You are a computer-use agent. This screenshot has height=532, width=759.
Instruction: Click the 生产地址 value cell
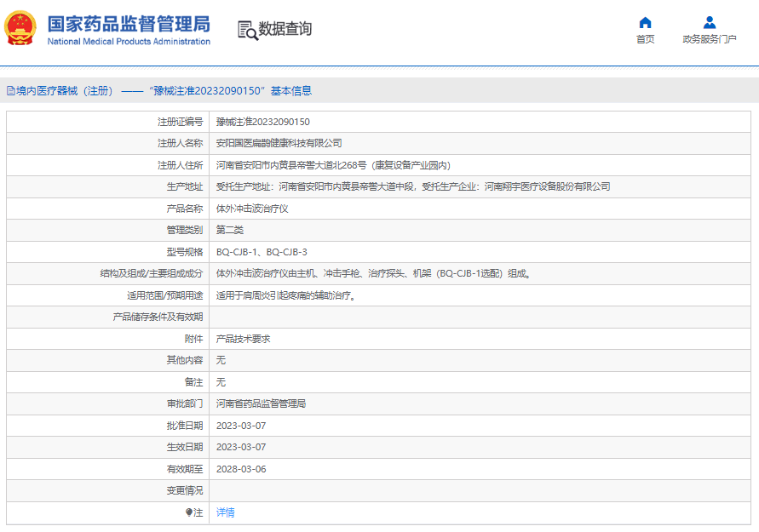tap(413, 186)
